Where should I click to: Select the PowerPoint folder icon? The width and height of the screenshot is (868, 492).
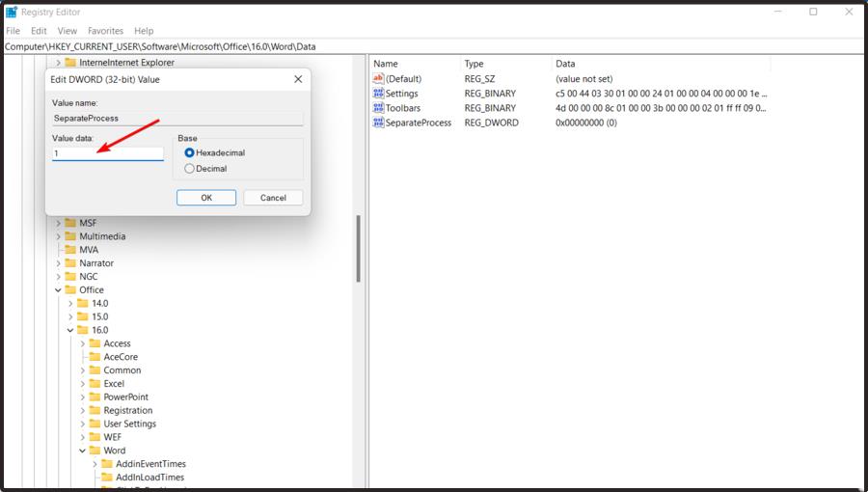pyautogui.click(x=95, y=396)
